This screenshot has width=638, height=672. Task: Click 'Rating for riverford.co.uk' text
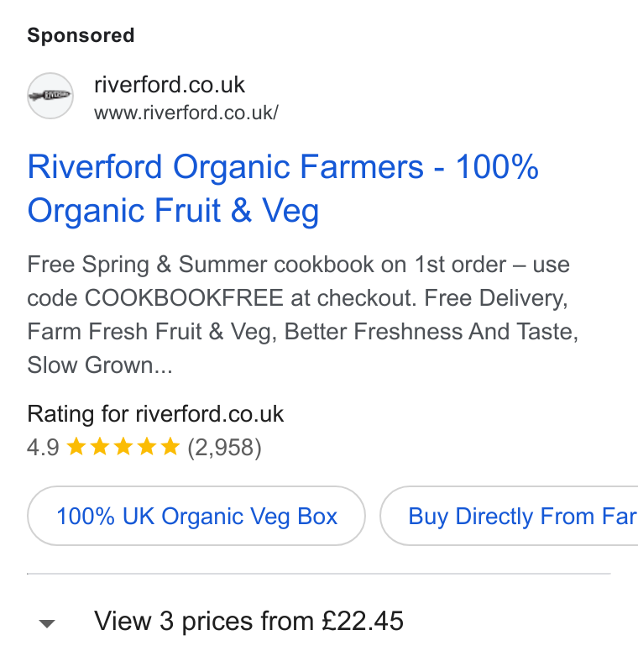pyautogui.click(x=155, y=414)
